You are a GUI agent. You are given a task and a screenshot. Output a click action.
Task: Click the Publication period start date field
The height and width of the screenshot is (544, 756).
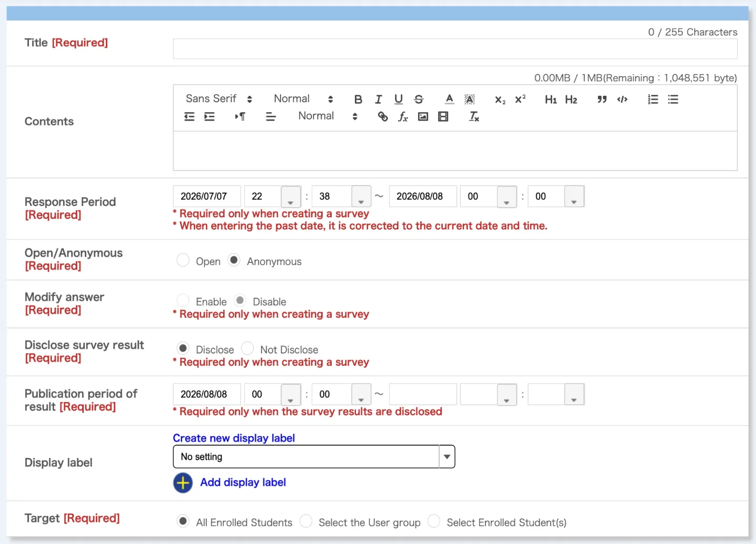click(x=207, y=394)
